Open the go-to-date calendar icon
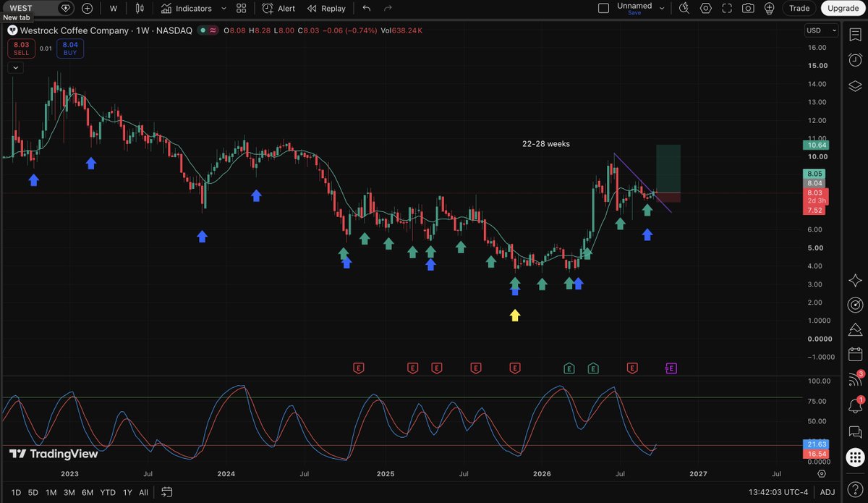This screenshot has width=868, height=503. [x=166, y=492]
